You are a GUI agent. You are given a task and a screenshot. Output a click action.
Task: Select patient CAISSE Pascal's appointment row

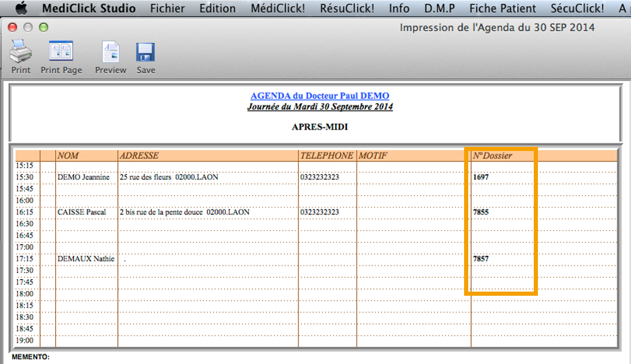tap(81, 212)
